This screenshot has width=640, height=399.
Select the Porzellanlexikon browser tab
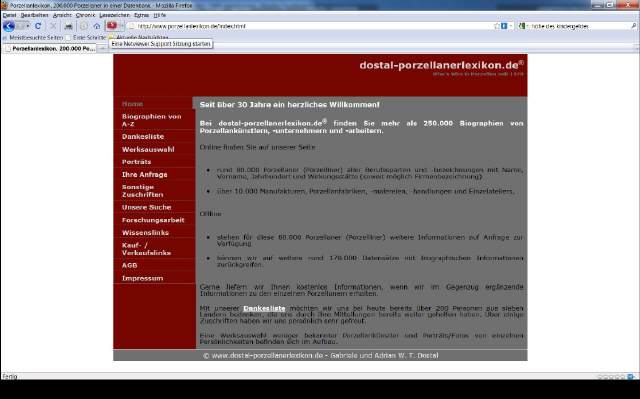pyautogui.click(x=49, y=49)
